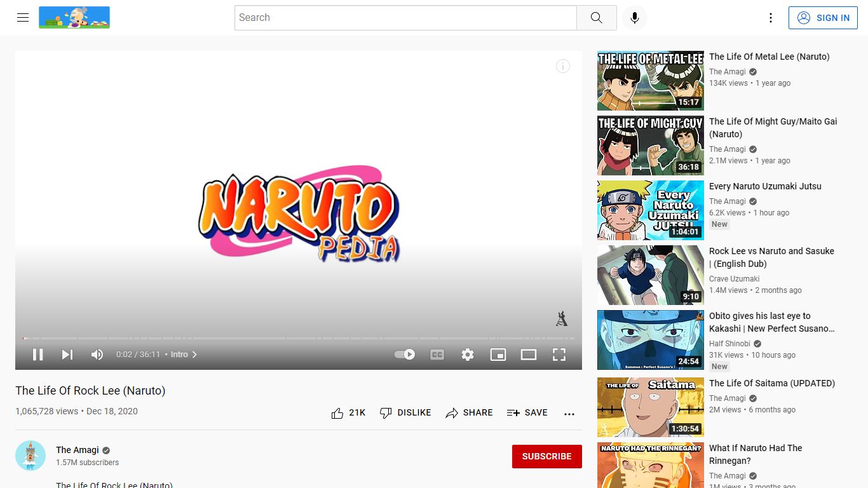Open Rock Lee vs Naruto and Sasuke title
Viewport: 868px width, 488px height.
(771, 257)
